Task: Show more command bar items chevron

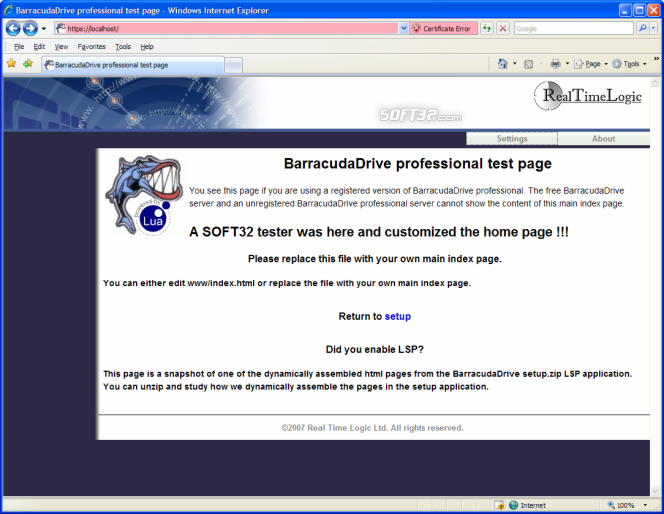Action: click(656, 58)
